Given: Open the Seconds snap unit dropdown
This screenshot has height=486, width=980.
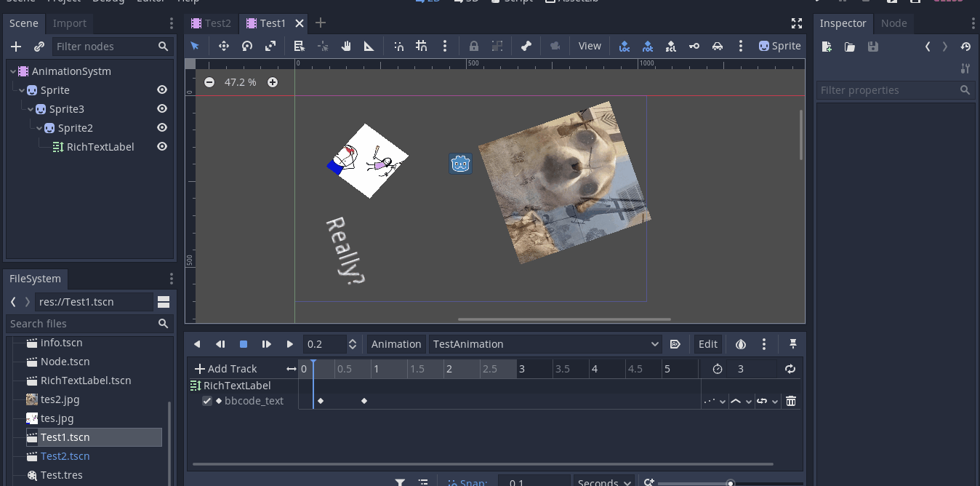Looking at the screenshot, I should [x=603, y=482].
